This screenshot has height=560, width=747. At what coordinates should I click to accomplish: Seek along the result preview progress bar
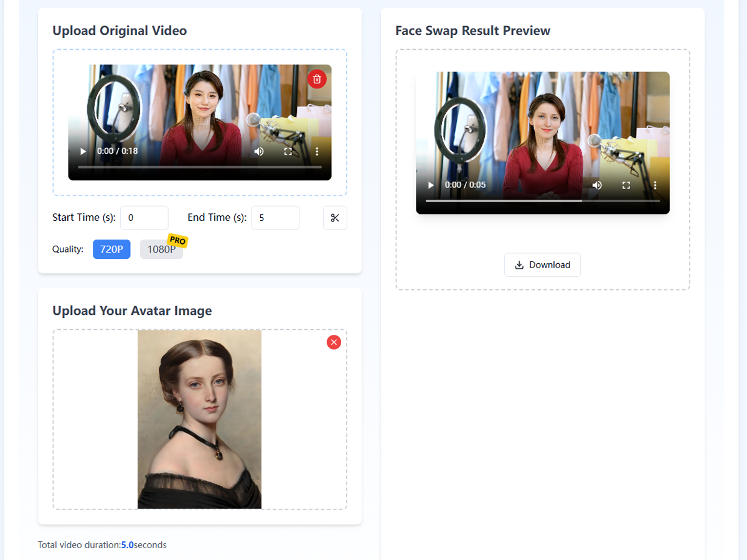[542, 200]
